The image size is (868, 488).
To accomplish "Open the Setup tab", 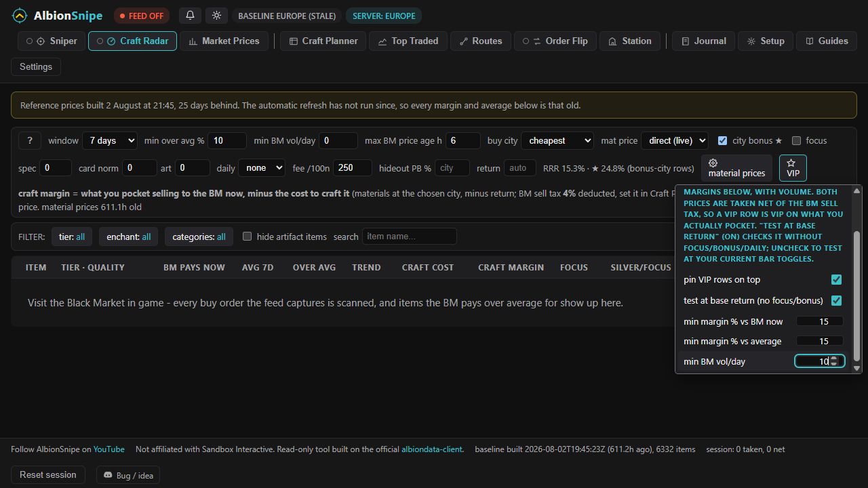I will coord(766,41).
